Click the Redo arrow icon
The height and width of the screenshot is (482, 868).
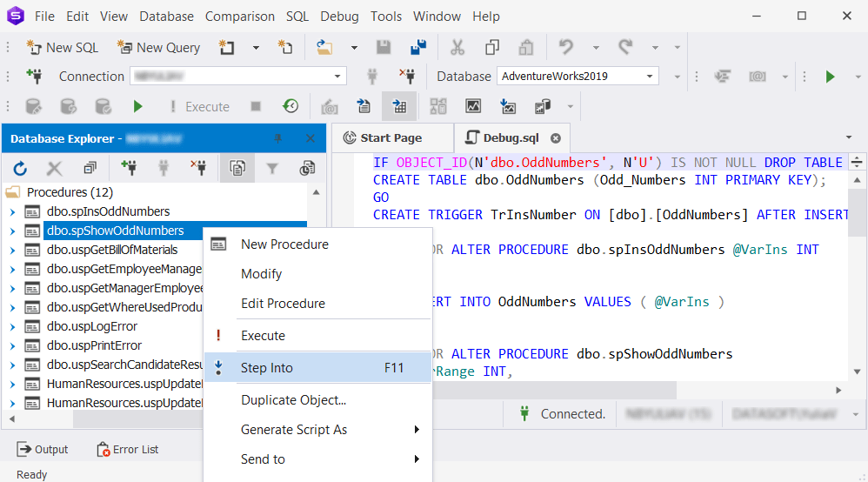[625, 48]
